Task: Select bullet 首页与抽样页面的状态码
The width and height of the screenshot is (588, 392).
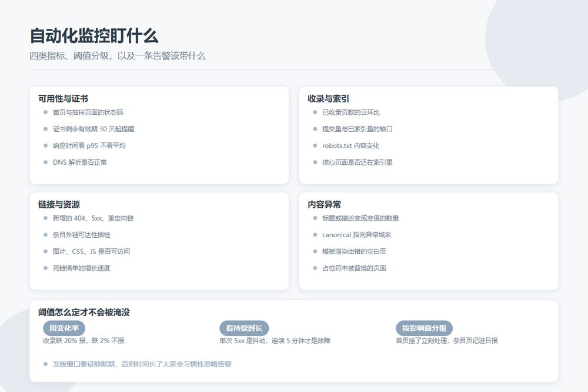Action: pyautogui.click(x=88, y=112)
